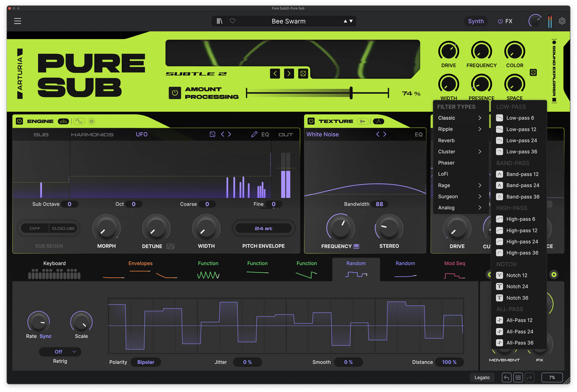Image resolution: width=577 pixels, height=392 pixels.
Task: Open the Engine settings gear icon
Action: [92, 121]
